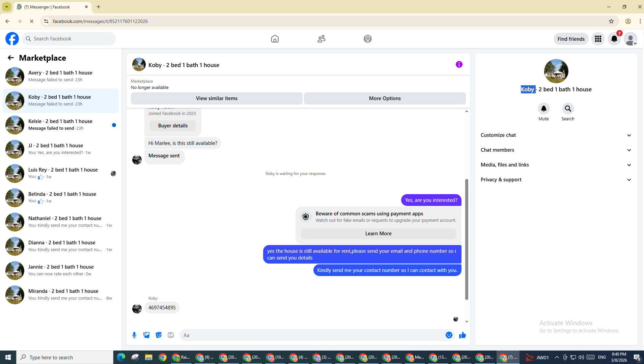Send a voice clip microphone icon

[134, 335]
